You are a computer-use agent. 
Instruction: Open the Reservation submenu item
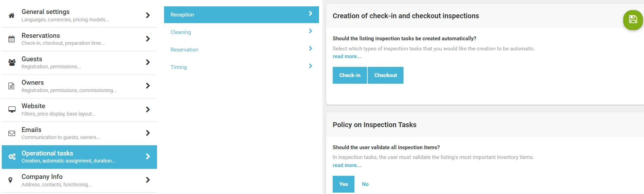click(x=184, y=50)
